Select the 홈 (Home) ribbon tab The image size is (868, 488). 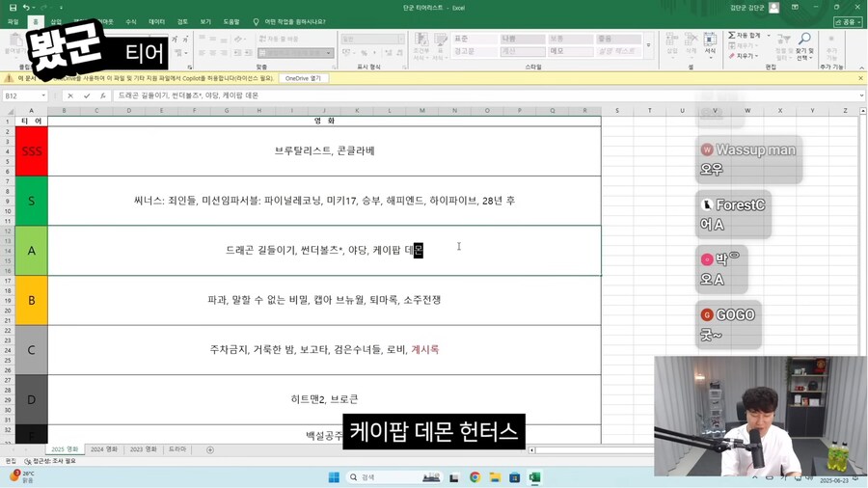[x=36, y=21]
